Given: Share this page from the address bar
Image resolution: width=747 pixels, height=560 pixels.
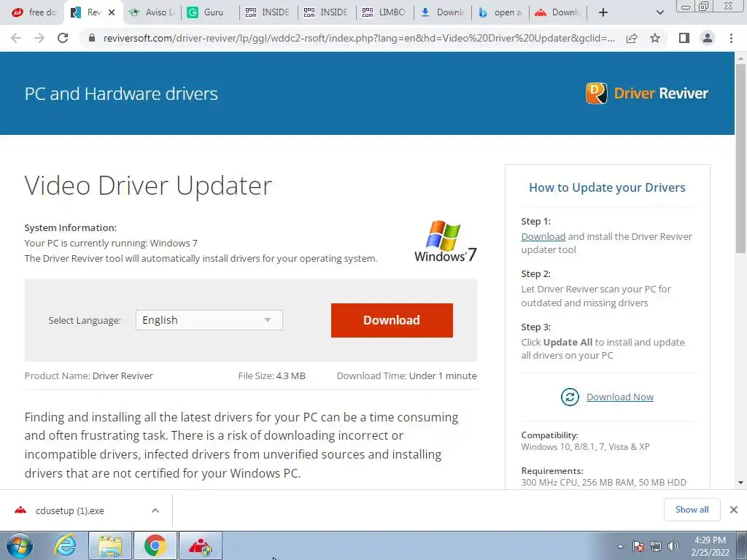Looking at the screenshot, I should click(632, 38).
